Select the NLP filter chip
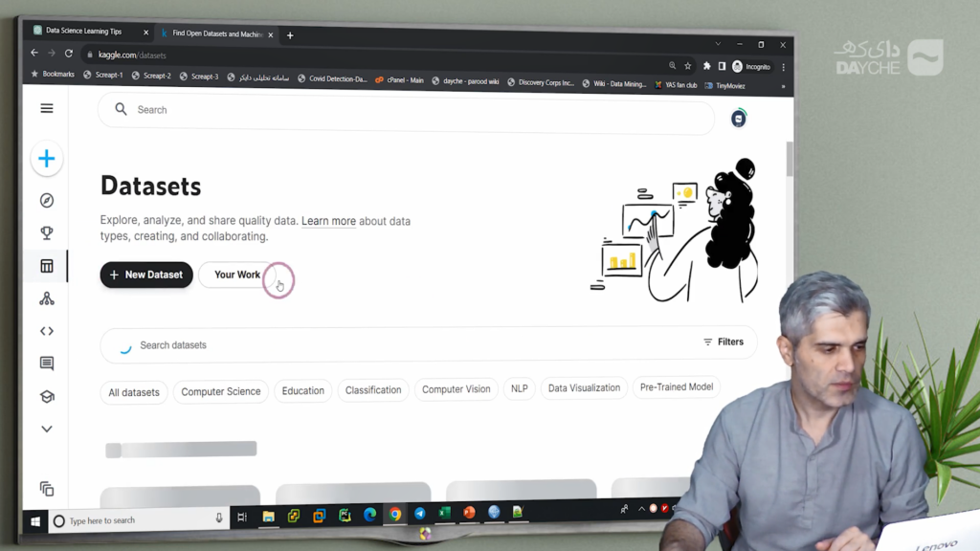The image size is (980, 551). [519, 388]
